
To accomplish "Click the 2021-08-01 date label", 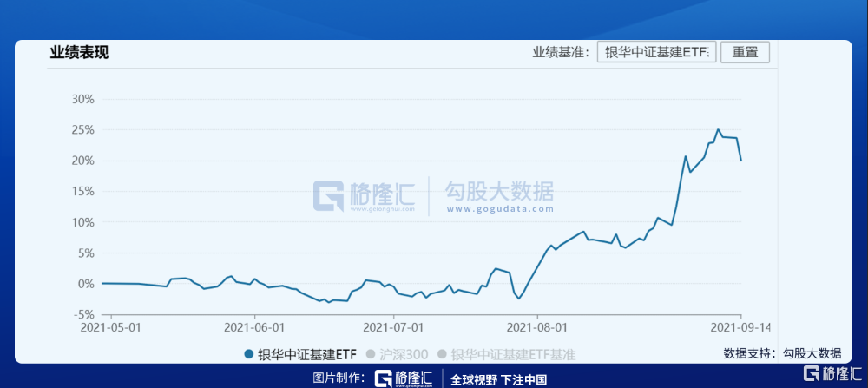I will pyautogui.click(x=537, y=326).
